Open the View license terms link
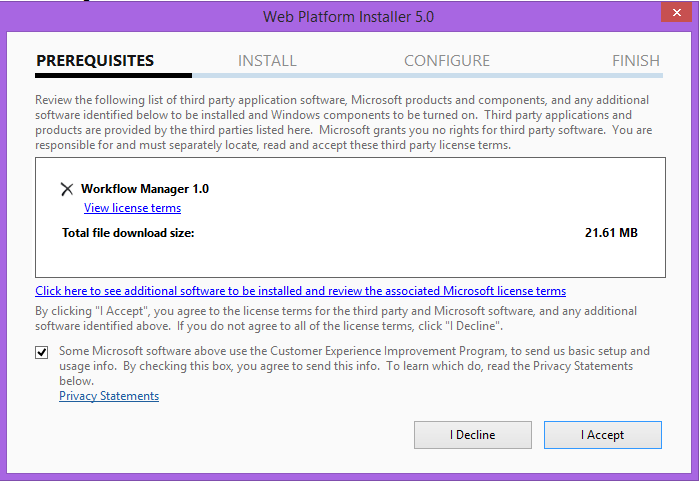 click(132, 208)
